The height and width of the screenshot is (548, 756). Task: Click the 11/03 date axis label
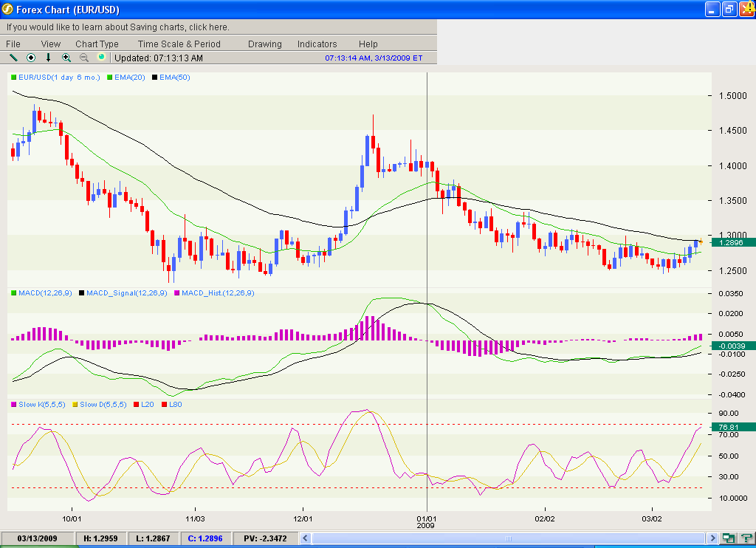tap(195, 518)
